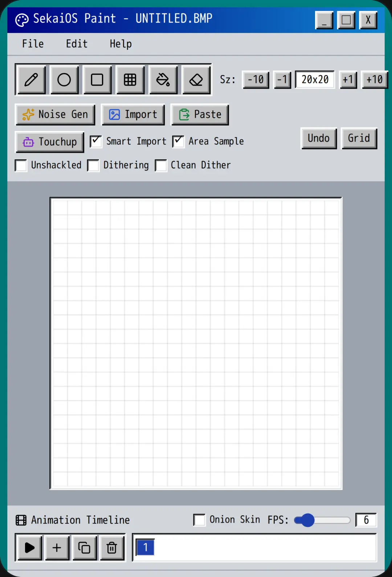Viewport: 392px width, 577px height.
Task: Close the SekaiOS Paint window
Action: (368, 20)
